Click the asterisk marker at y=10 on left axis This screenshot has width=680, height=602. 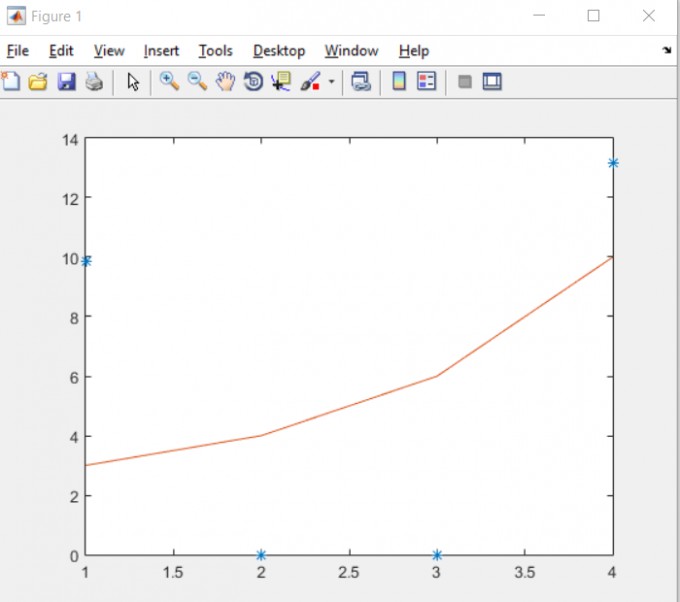coord(86,261)
